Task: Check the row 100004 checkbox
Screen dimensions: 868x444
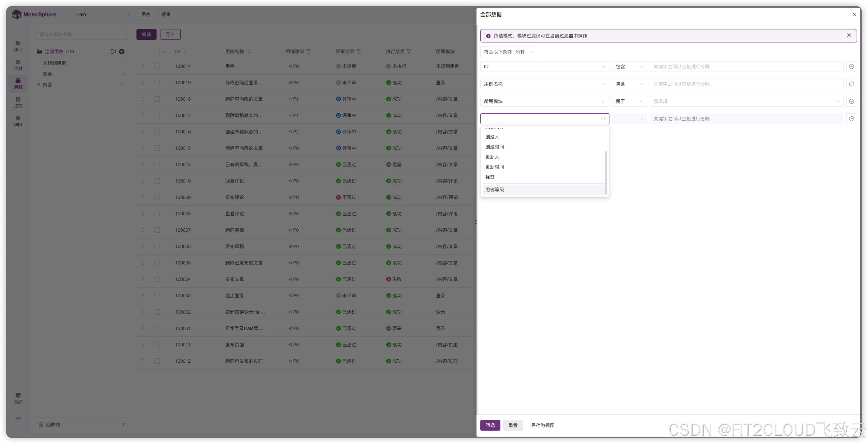Action: click(x=157, y=279)
